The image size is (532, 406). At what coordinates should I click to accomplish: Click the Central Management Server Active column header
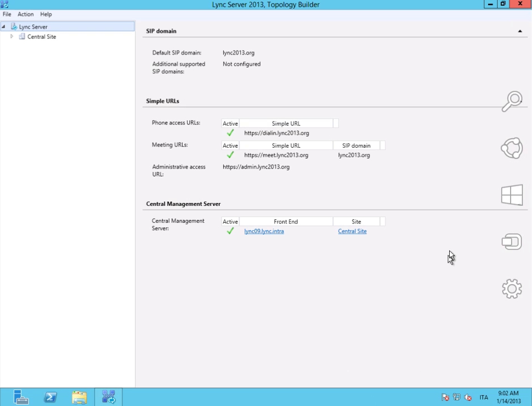tap(230, 222)
